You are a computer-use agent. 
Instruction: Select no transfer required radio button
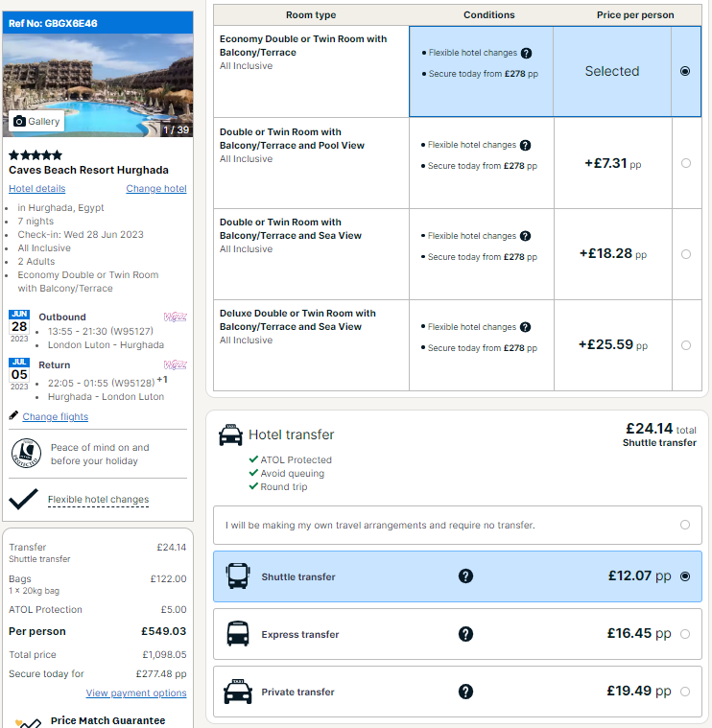coord(685,525)
